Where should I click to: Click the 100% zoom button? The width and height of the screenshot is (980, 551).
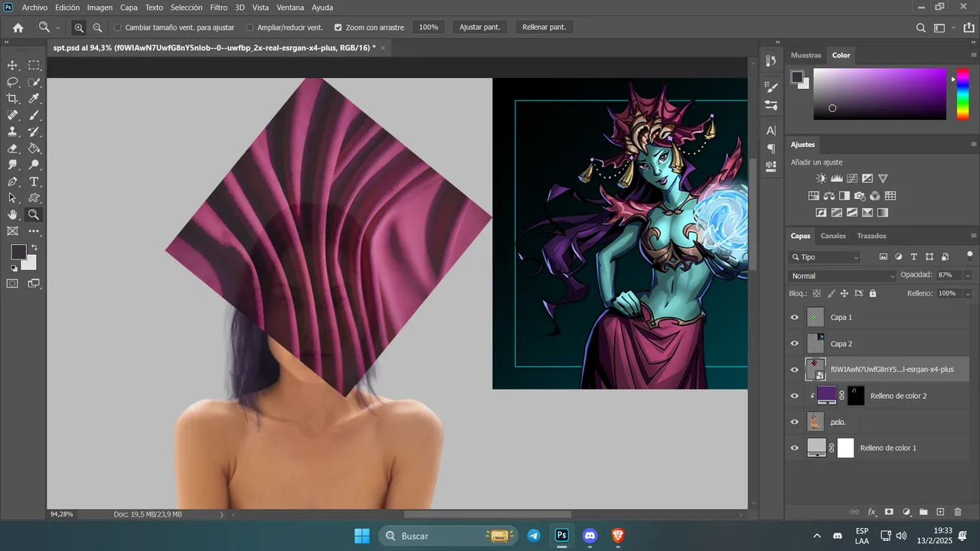tap(429, 28)
